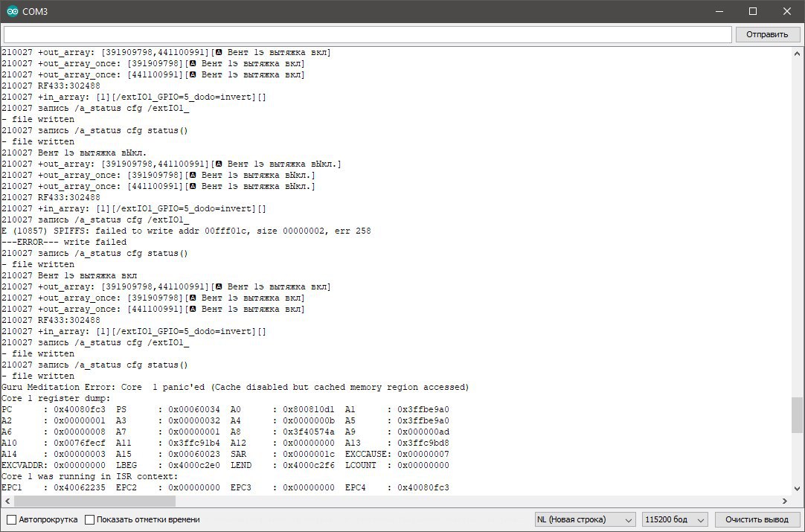Viewport: 805px width, 532px height.
Task: Maximize the COM3 window
Action: pos(753,11)
